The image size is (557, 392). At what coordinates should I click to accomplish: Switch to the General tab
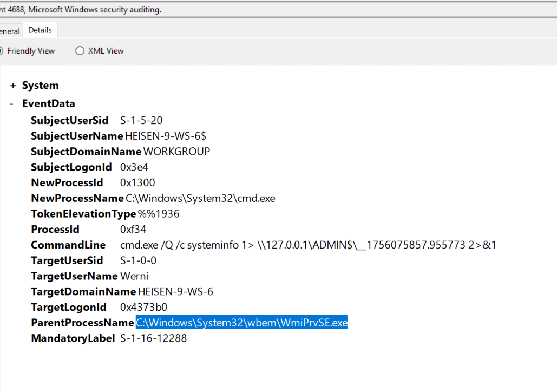(10, 31)
